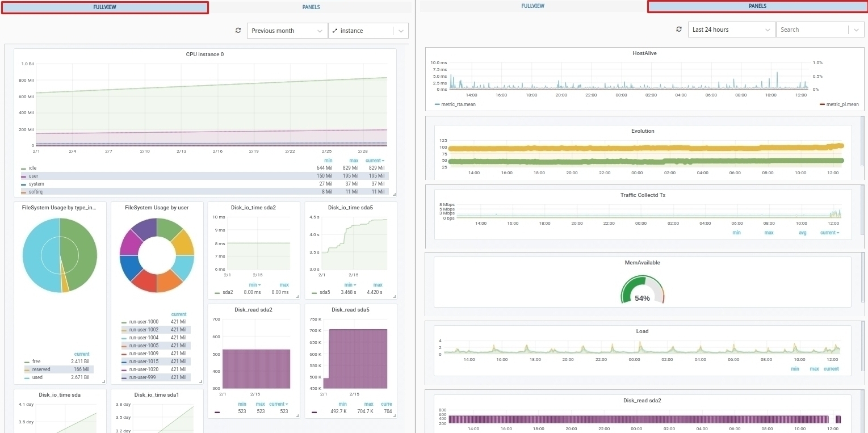Click avg column header in Traffic Collectd Tx
The height and width of the screenshot is (433, 868).
coord(802,233)
